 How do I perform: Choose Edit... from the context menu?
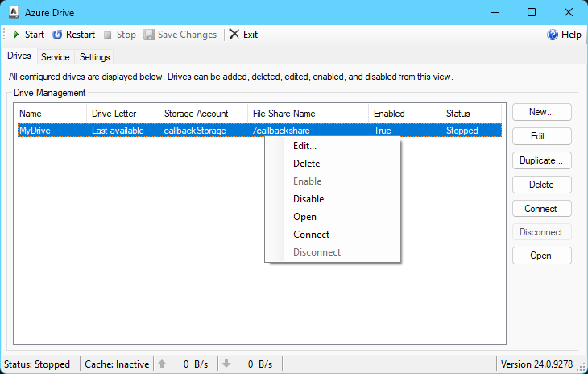point(304,146)
